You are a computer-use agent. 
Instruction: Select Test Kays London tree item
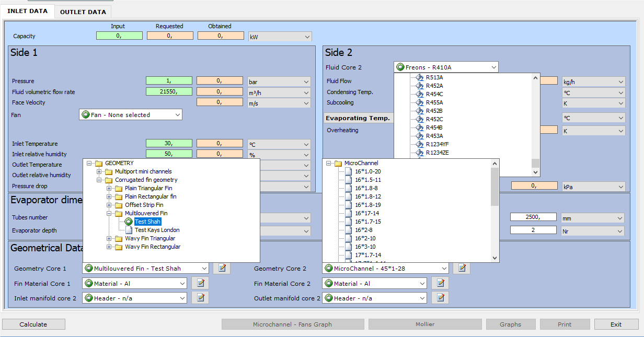click(157, 230)
